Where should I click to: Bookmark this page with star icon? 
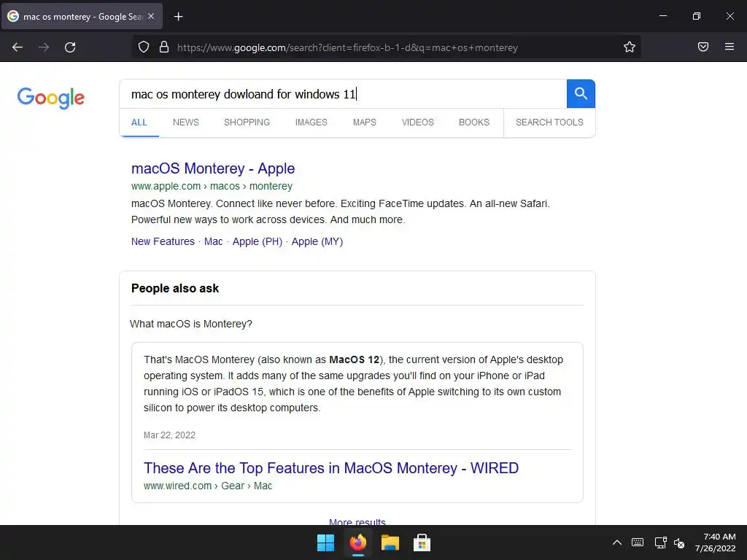click(630, 47)
